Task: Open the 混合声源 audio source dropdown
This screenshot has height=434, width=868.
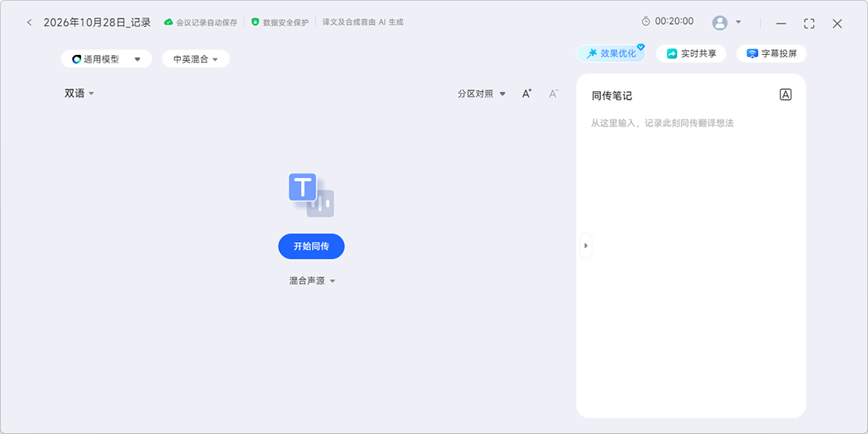Action: coord(312,281)
